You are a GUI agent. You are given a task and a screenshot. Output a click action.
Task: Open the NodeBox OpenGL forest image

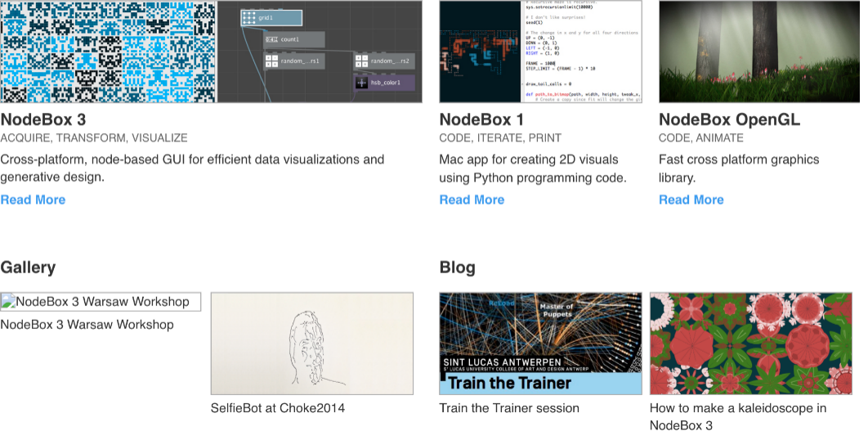tap(759, 52)
